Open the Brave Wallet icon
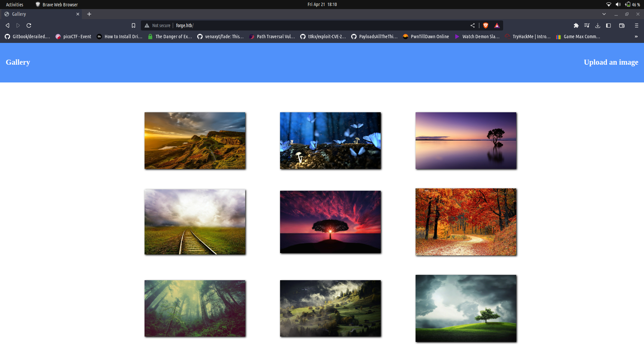The width and height of the screenshot is (644, 362). pyautogui.click(x=622, y=25)
